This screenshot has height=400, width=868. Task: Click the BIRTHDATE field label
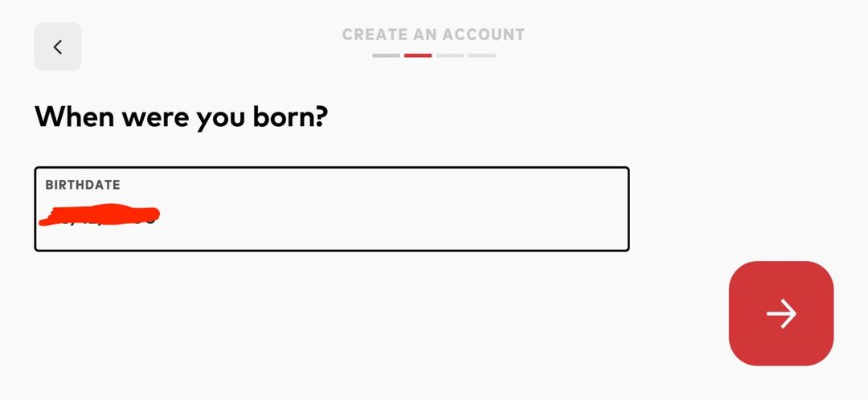(x=83, y=185)
